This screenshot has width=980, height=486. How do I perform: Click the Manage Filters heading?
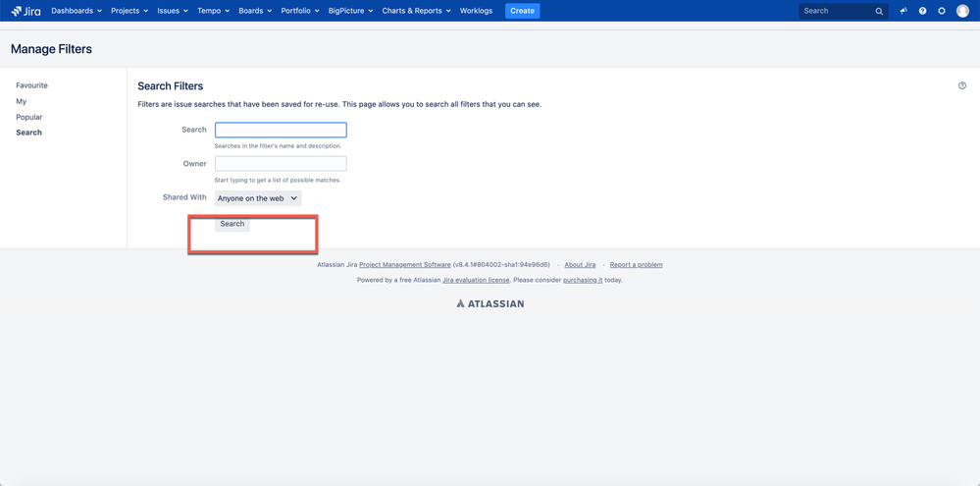pyautogui.click(x=51, y=49)
